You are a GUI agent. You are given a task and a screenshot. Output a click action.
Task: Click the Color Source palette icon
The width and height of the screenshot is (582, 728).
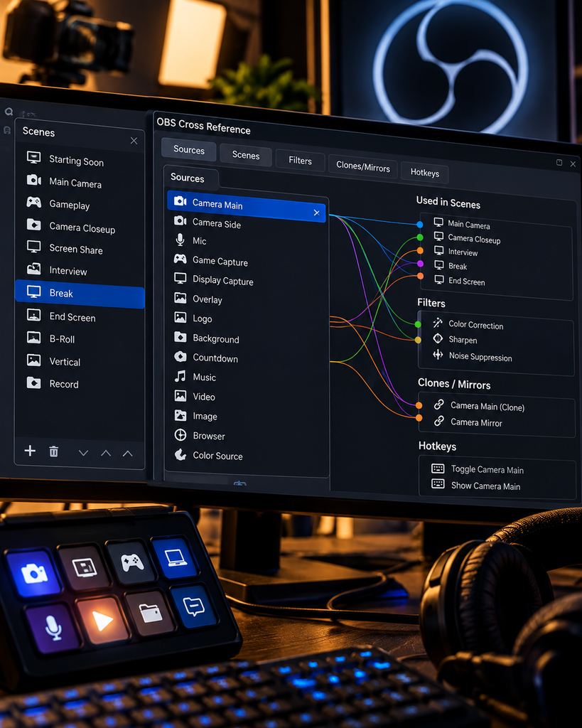tap(180, 454)
